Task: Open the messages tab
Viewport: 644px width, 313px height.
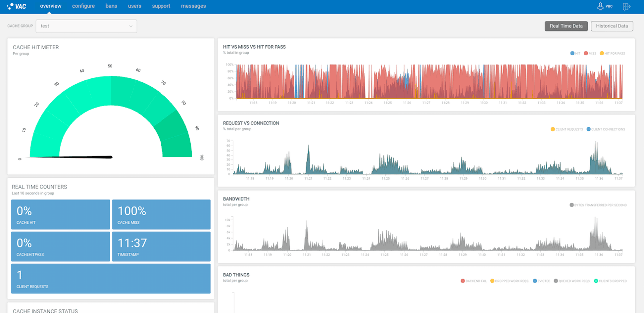Action: (193, 6)
